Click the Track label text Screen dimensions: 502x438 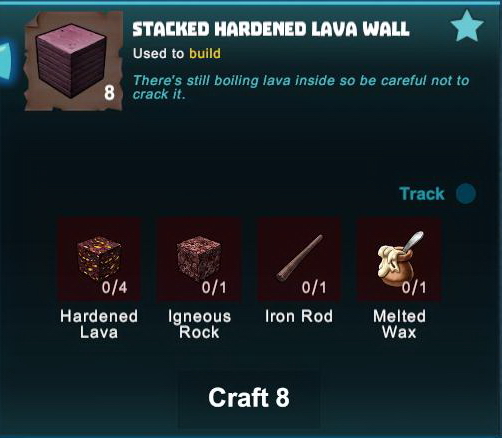click(422, 194)
